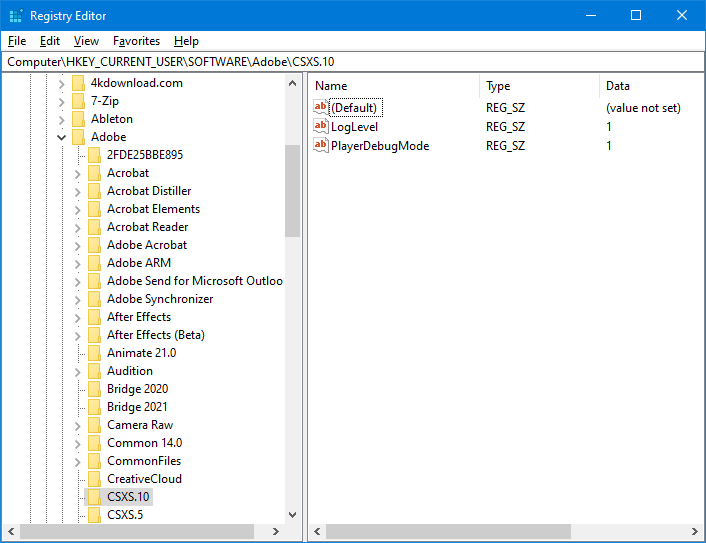This screenshot has width=706, height=543.
Task: Expand the After Effects (Beta) key
Action: point(77,336)
